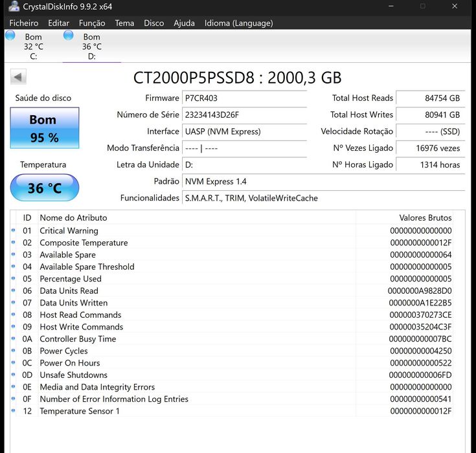Viewport: 476px width, 453px height.
Task: Click the Nome do Atributo column header
Action: [x=197, y=217]
